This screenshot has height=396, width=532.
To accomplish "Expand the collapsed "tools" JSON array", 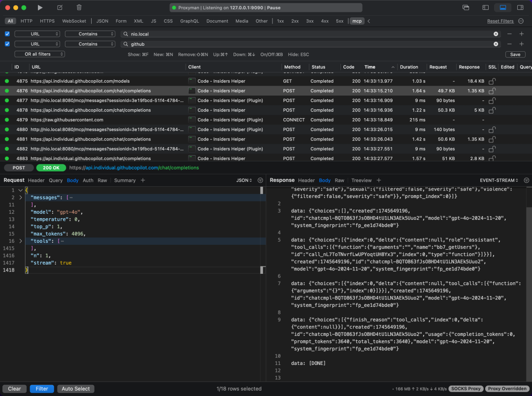I will tap(20, 241).
